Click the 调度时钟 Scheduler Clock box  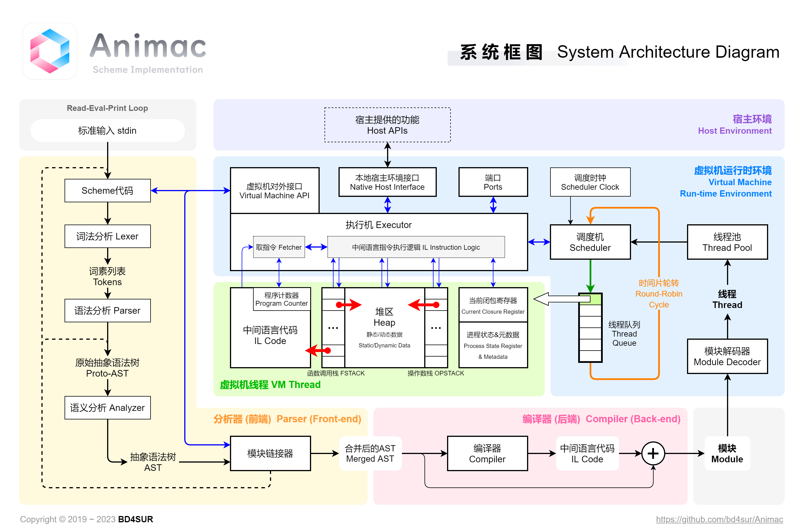[590, 182]
